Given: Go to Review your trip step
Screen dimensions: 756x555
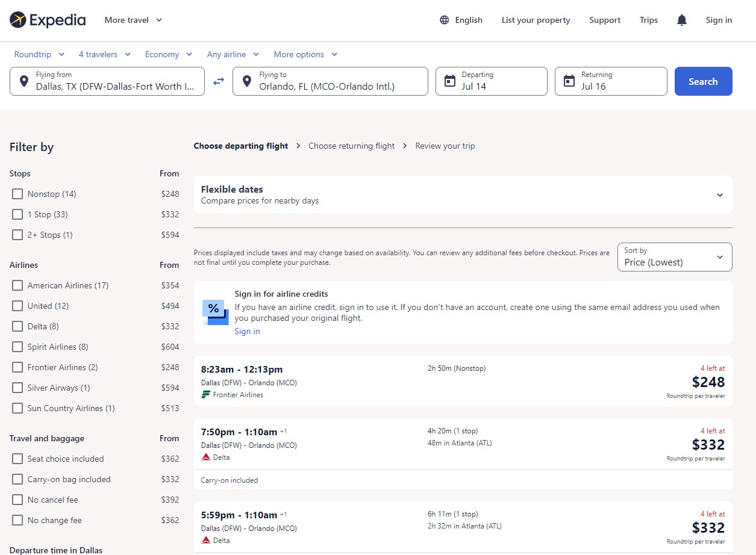Looking at the screenshot, I should click(445, 146).
